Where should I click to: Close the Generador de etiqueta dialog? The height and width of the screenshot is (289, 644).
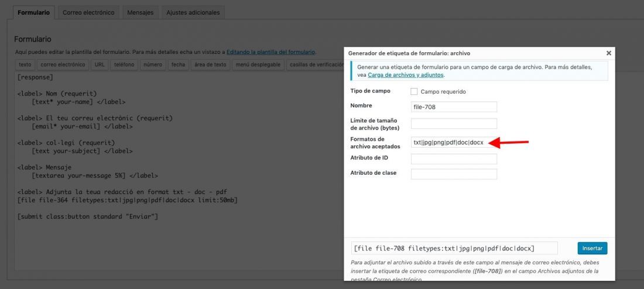609,53
